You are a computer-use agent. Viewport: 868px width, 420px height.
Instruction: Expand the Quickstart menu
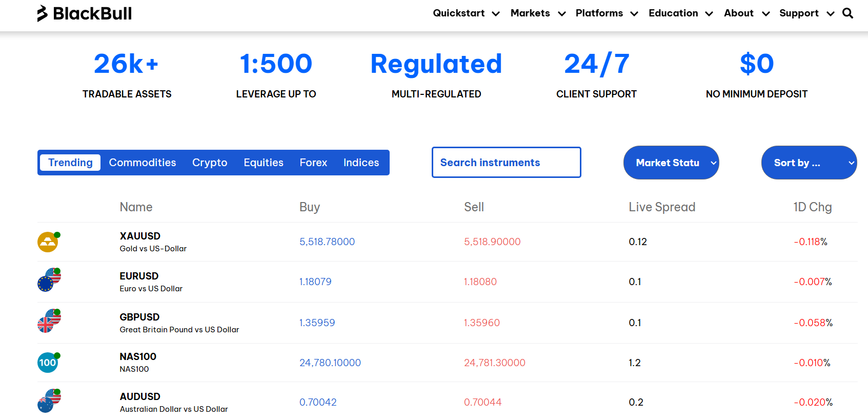[x=466, y=13]
